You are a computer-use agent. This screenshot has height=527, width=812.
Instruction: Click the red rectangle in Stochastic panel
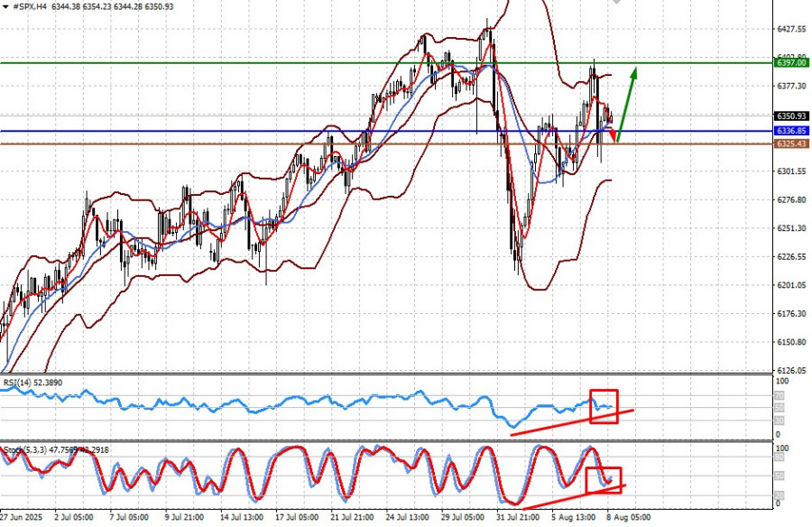[604, 479]
